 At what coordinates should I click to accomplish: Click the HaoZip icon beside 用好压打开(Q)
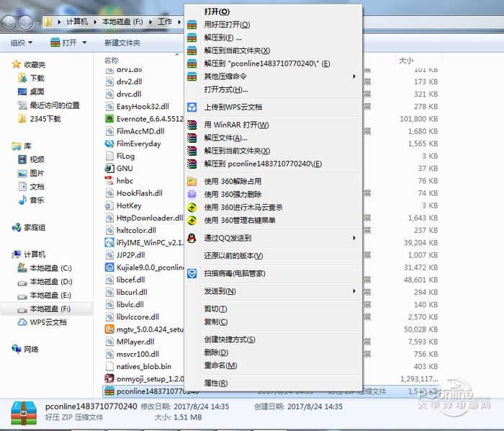192,25
